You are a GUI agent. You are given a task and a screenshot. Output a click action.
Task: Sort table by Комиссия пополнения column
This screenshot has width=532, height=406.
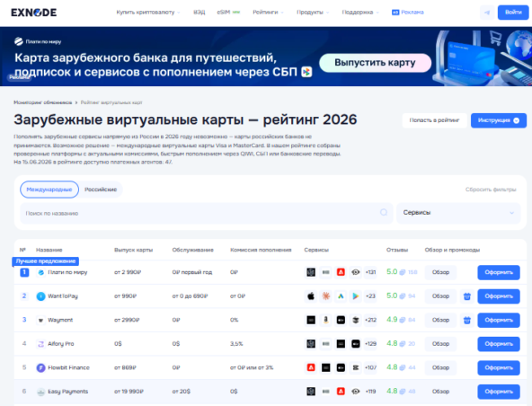pyautogui.click(x=261, y=250)
